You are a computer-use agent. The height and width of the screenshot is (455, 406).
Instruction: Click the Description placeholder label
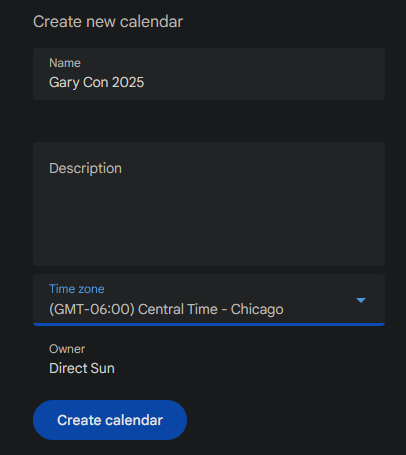[85, 168]
